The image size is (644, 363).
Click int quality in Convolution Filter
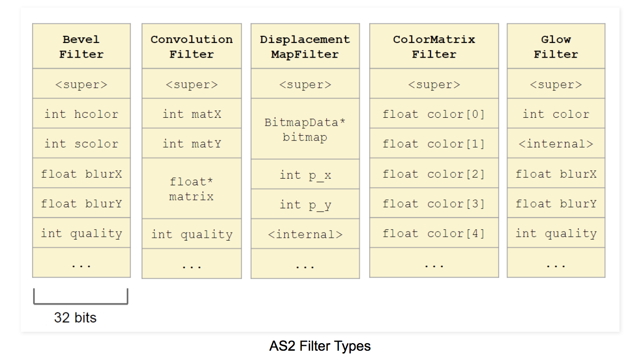pos(191,234)
